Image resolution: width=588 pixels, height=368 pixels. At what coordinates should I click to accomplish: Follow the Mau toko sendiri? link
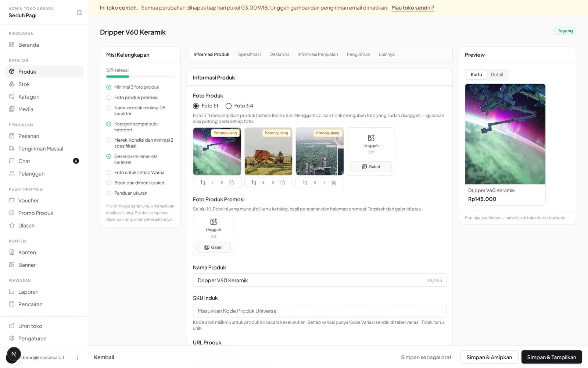click(413, 8)
